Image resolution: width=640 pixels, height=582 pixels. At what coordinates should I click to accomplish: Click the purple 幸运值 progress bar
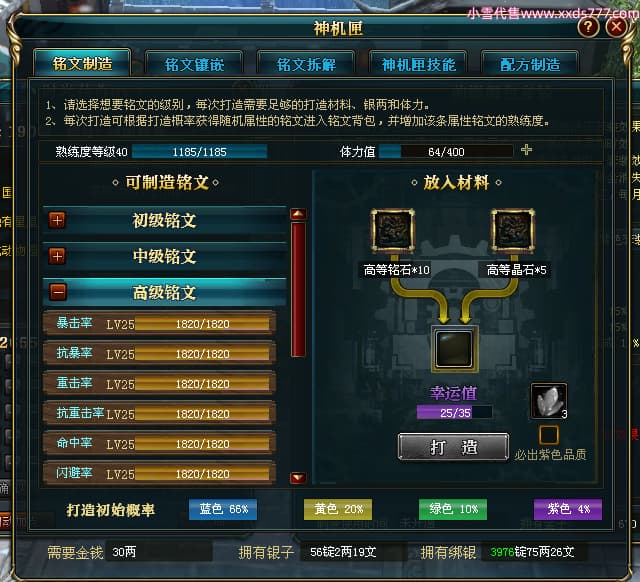(x=454, y=412)
